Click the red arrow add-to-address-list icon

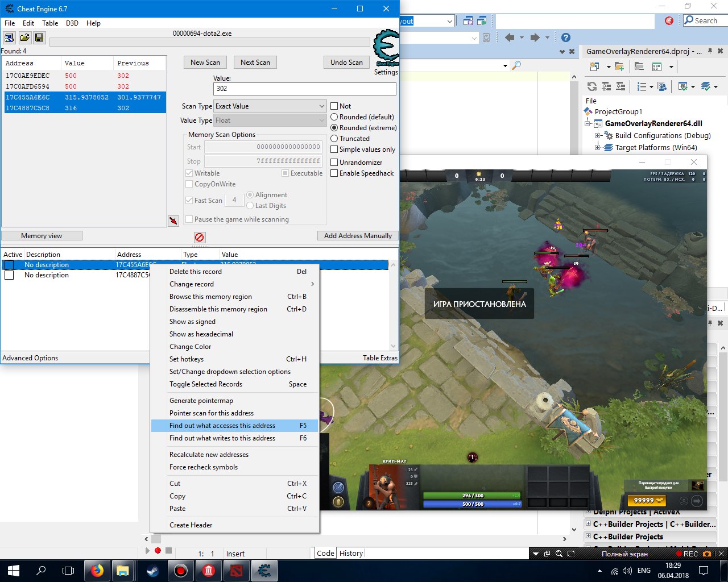[173, 221]
